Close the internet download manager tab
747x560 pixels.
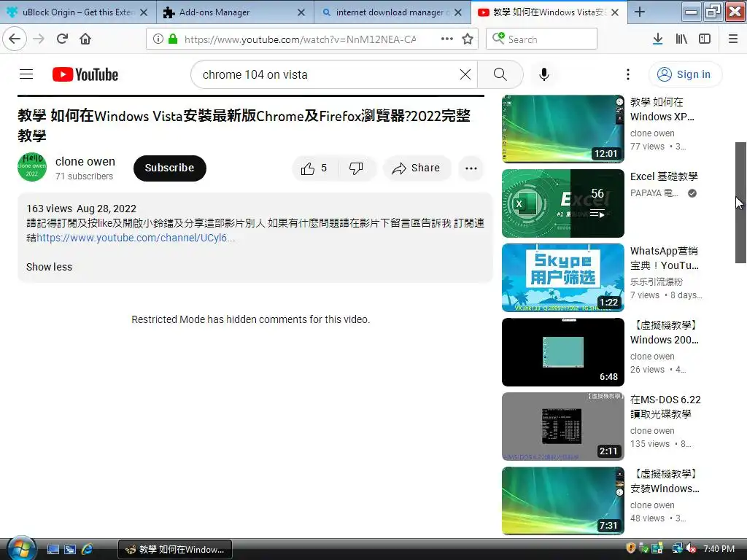click(x=458, y=12)
